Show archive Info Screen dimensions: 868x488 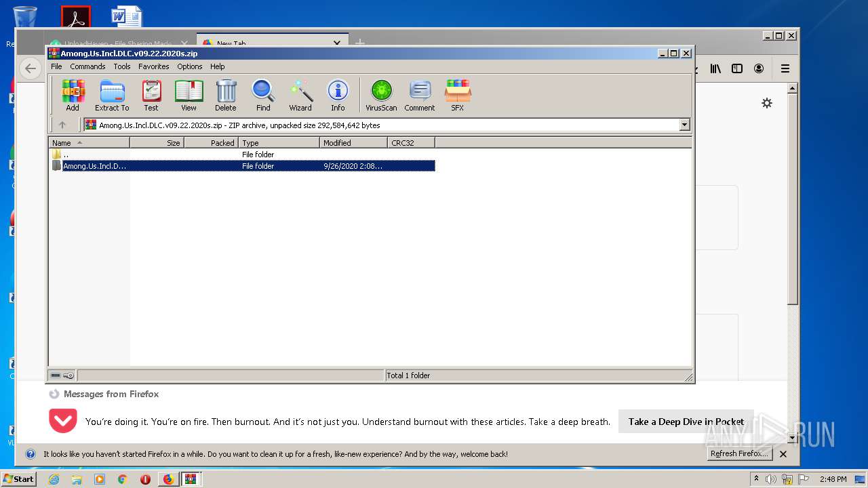click(x=338, y=95)
